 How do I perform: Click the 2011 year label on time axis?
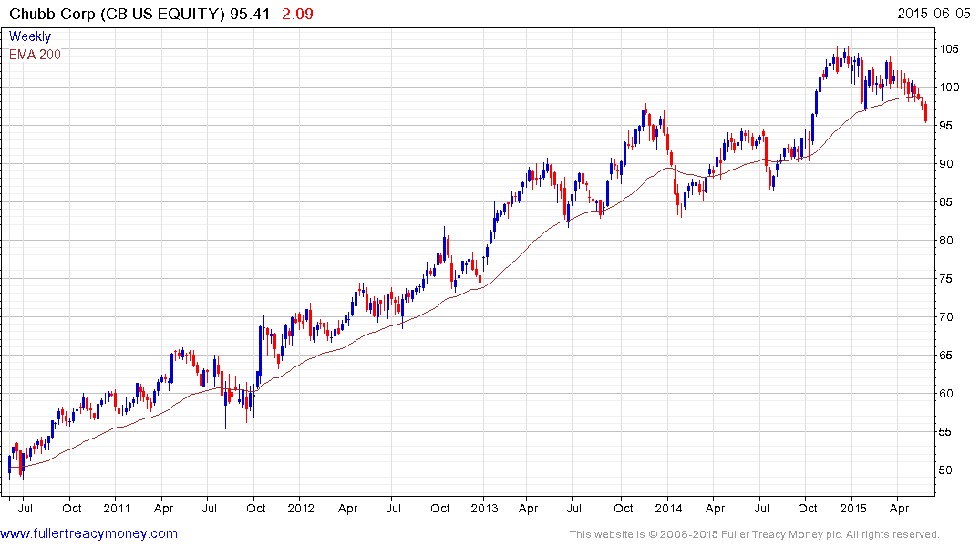117,508
